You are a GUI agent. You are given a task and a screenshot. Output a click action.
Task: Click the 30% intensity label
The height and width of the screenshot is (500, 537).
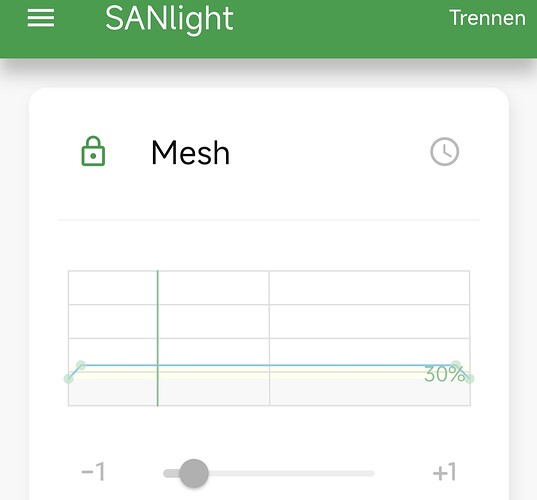(x=444, y=374)
